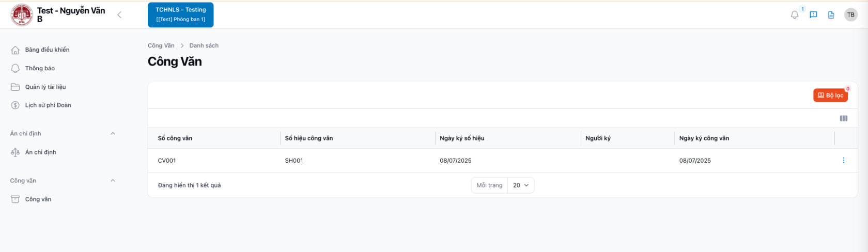The width and height of the screenshot is (868, 252).
Task: Toggle table column visibility icon
Action: click(843, 119)
